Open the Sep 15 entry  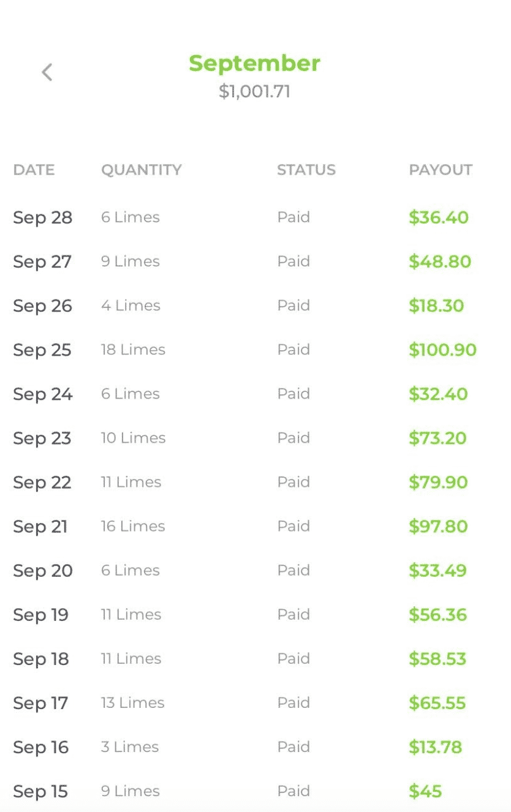(255, 791)
